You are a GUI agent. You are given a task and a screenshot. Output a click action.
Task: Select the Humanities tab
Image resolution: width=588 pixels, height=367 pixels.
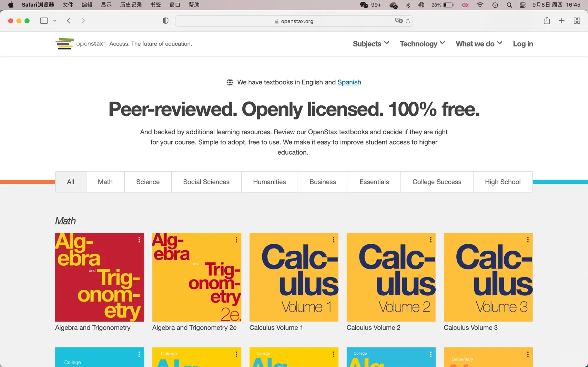270,182
